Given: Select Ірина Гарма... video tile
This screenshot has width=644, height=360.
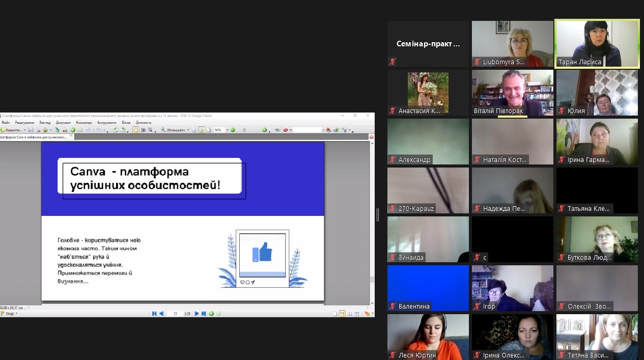Looking at the screenshot, I should click(x=597, y=142).
